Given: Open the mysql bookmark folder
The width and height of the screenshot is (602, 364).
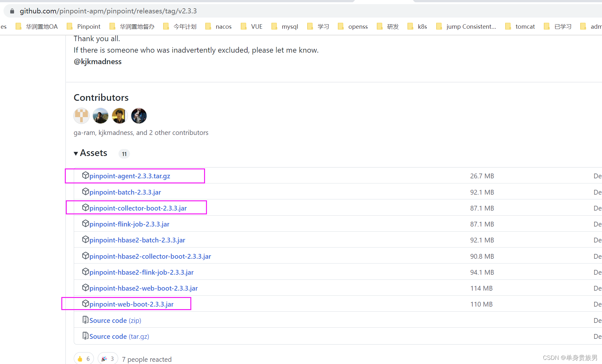Looking at the screenshot, I should point(285,26).
